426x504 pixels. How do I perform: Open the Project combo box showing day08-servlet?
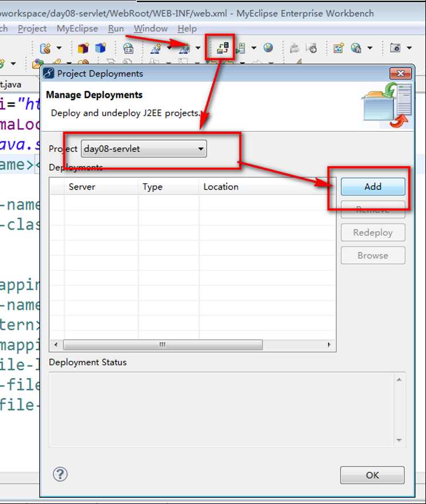pos(144,149)
